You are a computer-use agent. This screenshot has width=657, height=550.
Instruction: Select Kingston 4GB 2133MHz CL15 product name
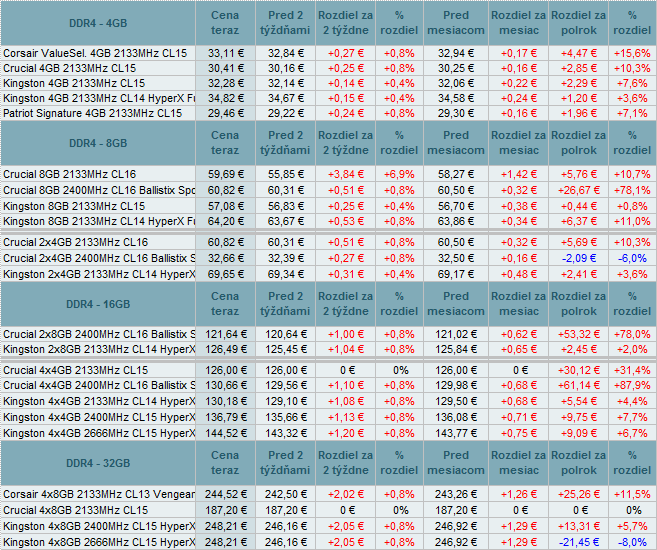(74, 83)
